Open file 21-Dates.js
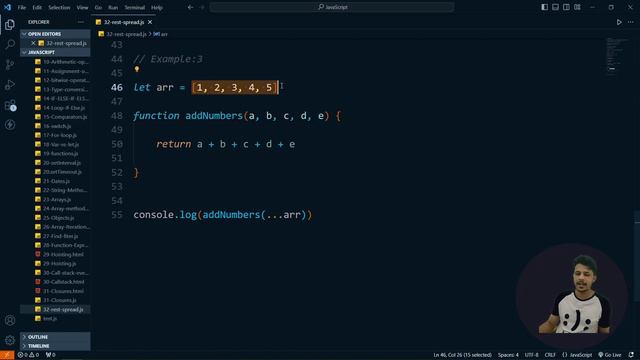The width and height of the screenshot is (640, 360). (x=56, y=181)
